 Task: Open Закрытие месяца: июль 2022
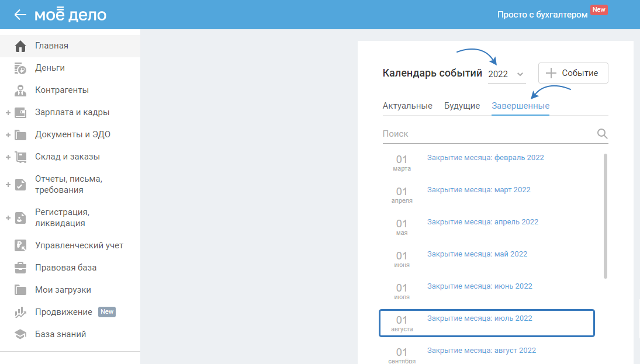pyautogui.click(x=480, y=318)
